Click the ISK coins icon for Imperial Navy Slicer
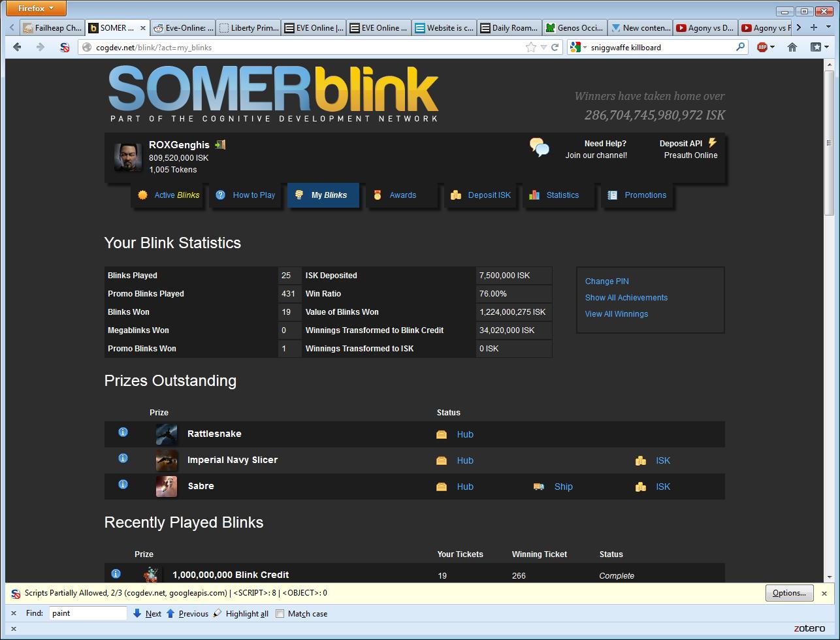The image size is (840, 640). coord(641,460)
